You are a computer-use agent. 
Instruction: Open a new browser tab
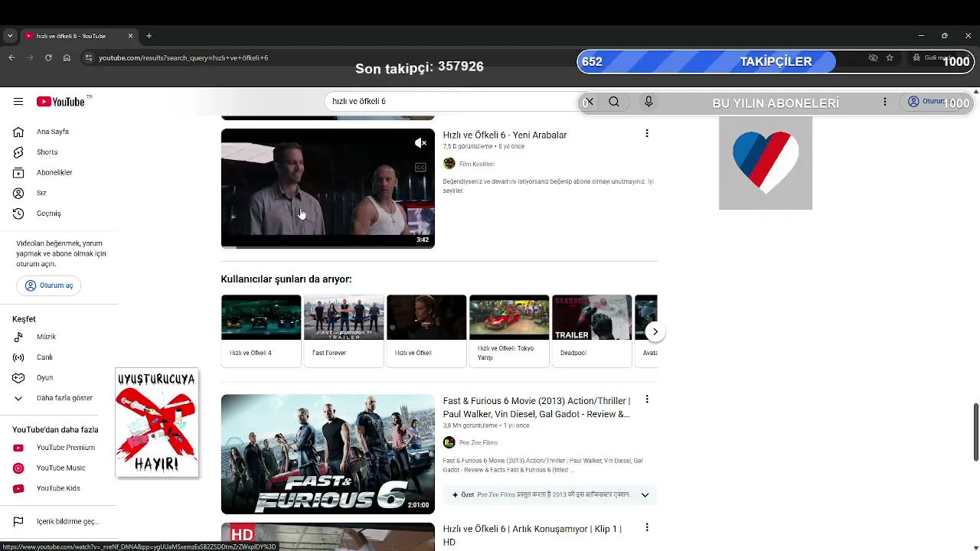tap(149, 36)
